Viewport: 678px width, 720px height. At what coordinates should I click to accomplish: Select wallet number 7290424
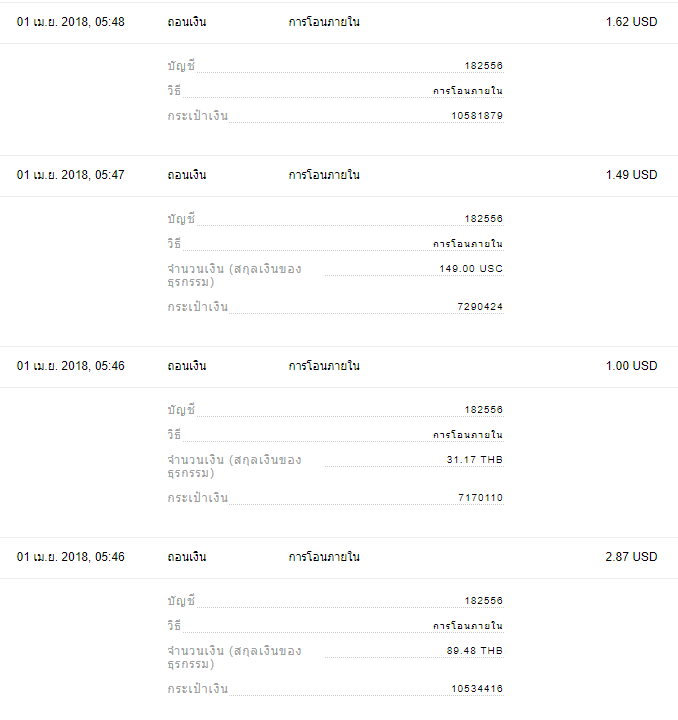[x=480, y=307]
